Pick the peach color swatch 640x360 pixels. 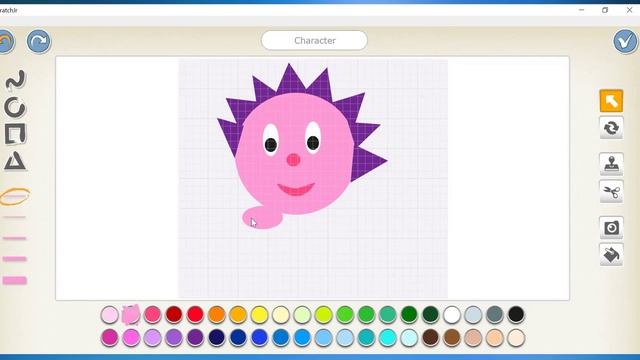tap(495, 338)
